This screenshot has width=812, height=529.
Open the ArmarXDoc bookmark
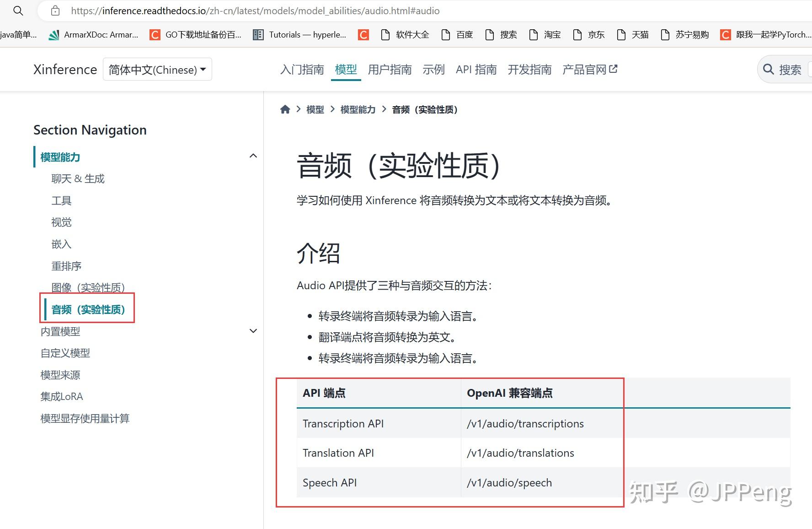point(93,34)
